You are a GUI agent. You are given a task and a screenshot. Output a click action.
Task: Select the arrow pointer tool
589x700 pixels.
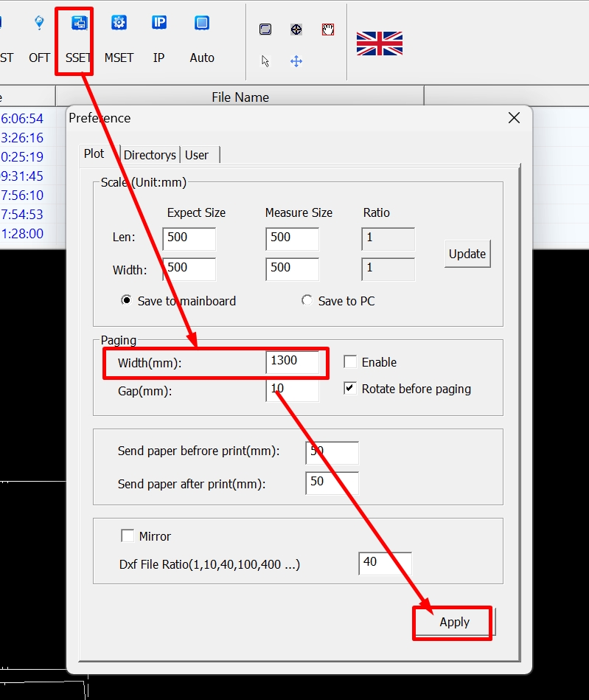265,61
